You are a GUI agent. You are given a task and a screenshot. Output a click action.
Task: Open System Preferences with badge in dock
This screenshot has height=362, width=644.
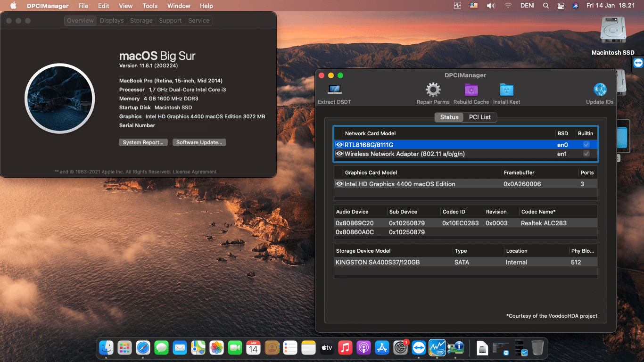400,348
